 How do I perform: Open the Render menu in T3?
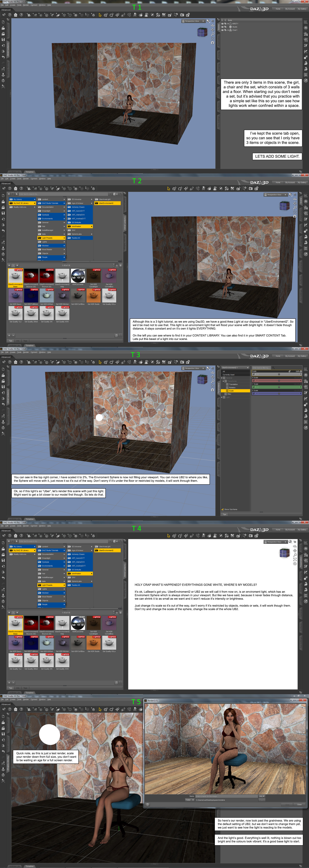point(26,352)
